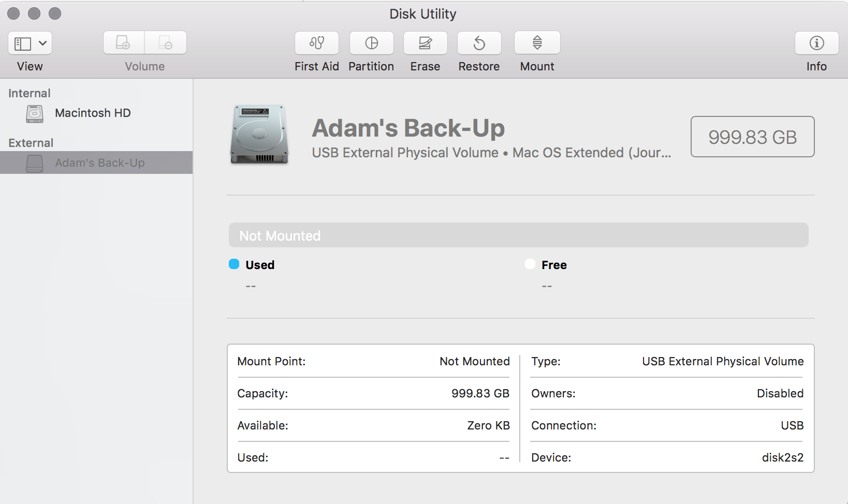Click the Adam's Back-Up external drive icon
Screen dimensions: 848x504
point(35,163)
